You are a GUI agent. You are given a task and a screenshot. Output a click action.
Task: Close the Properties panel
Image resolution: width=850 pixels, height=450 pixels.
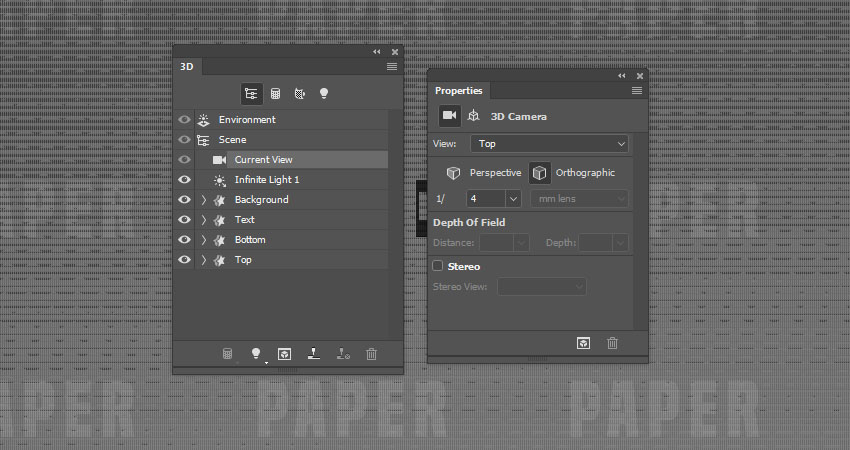640,76
